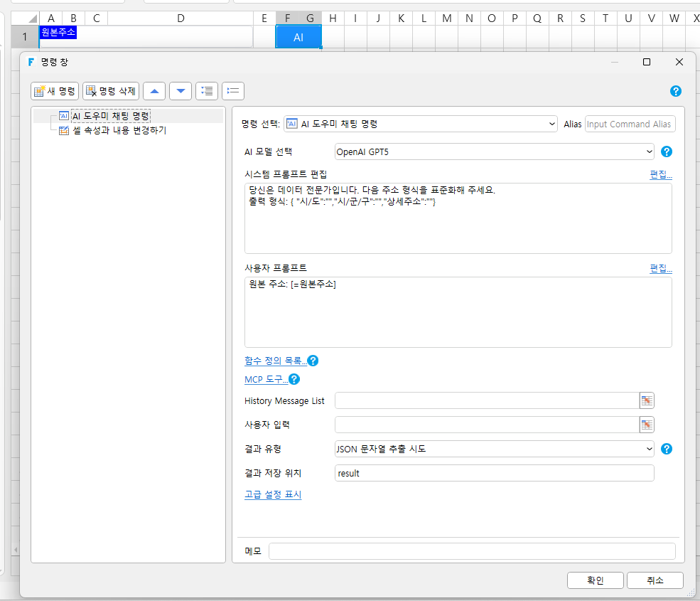Open help icon next to 함수 정의 목록
The width and height of the screenshot is (700, 601).
pos(313,361)
